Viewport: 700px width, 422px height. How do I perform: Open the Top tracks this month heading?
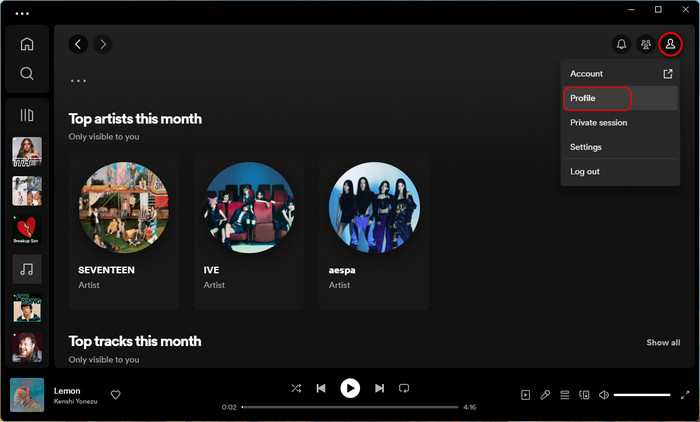(x=135, y=341)
